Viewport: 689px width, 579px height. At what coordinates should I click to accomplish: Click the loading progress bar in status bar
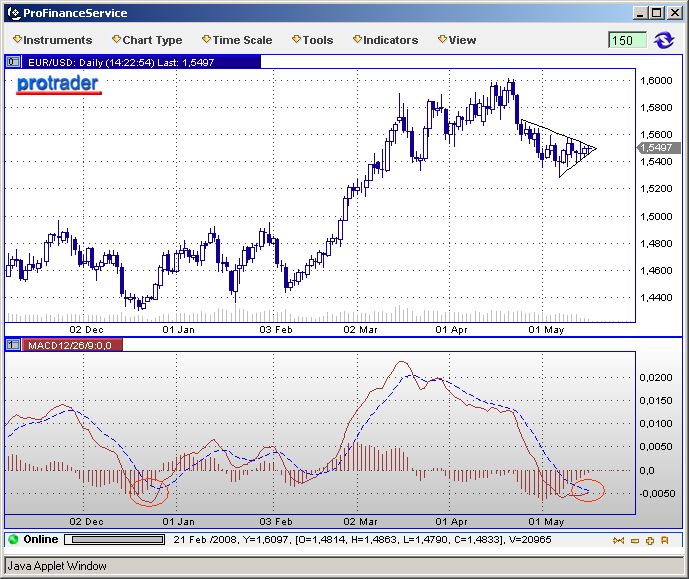click(115, 539)
